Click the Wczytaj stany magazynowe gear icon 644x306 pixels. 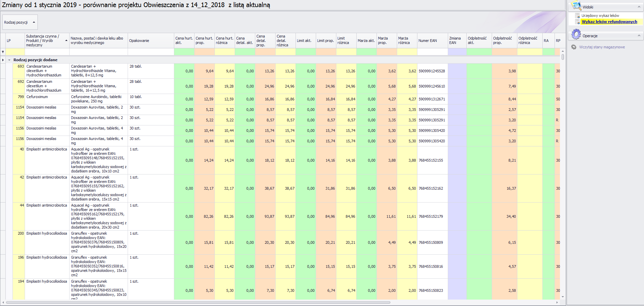(574, 47)
